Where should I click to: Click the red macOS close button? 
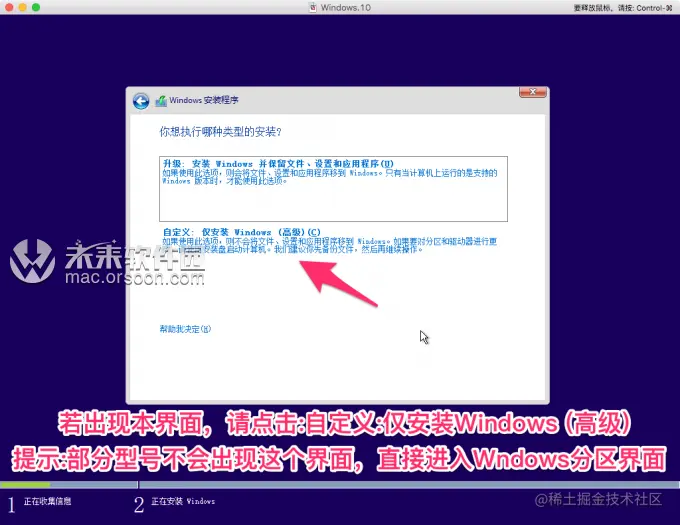click(x=9, y=7)
